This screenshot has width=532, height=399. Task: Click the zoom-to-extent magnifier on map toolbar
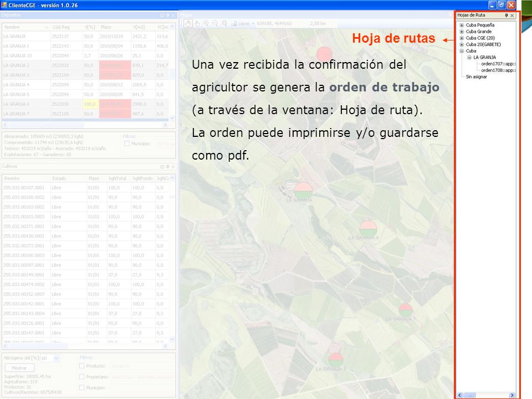point(224,23)
